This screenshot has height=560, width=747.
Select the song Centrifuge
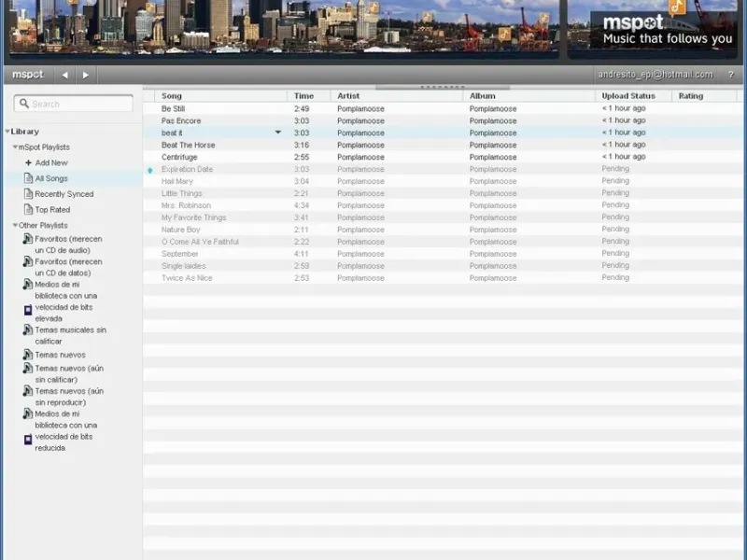(x=179, y=157)
